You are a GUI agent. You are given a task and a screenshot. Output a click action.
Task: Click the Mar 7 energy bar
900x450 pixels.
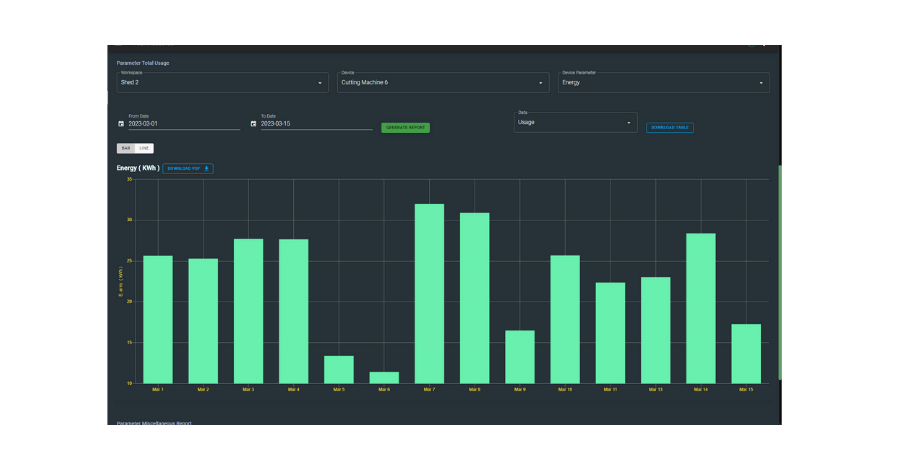(x=429, y=294)
